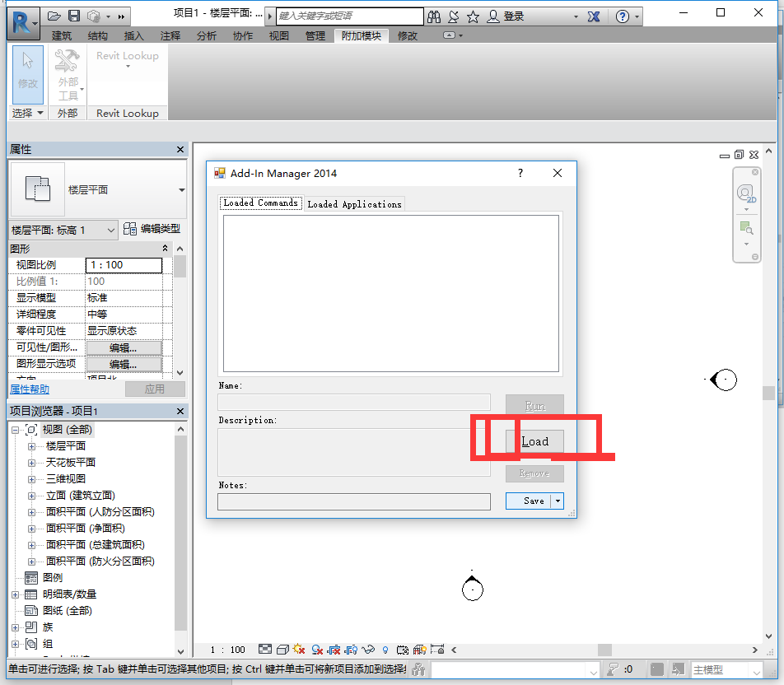This screenshot has width=784, height=685.
Task: Expand the 明细表/数量 tree node
Action: (15, 594)
